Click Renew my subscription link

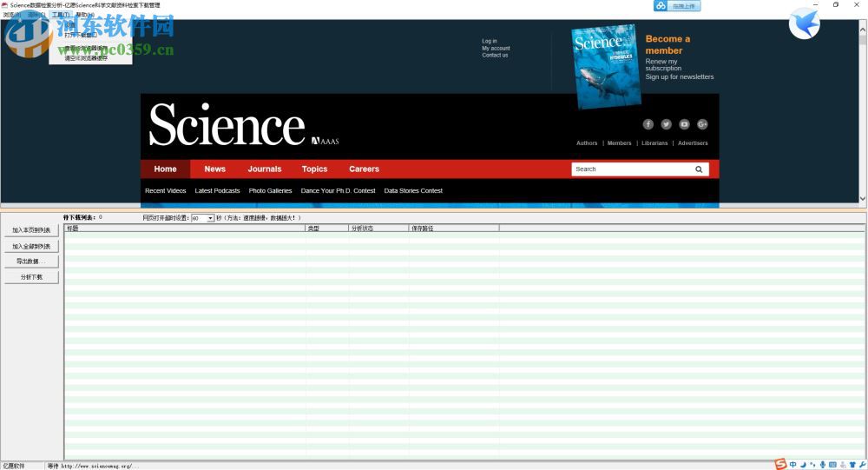pyautogui.click(x=663, y=65)
